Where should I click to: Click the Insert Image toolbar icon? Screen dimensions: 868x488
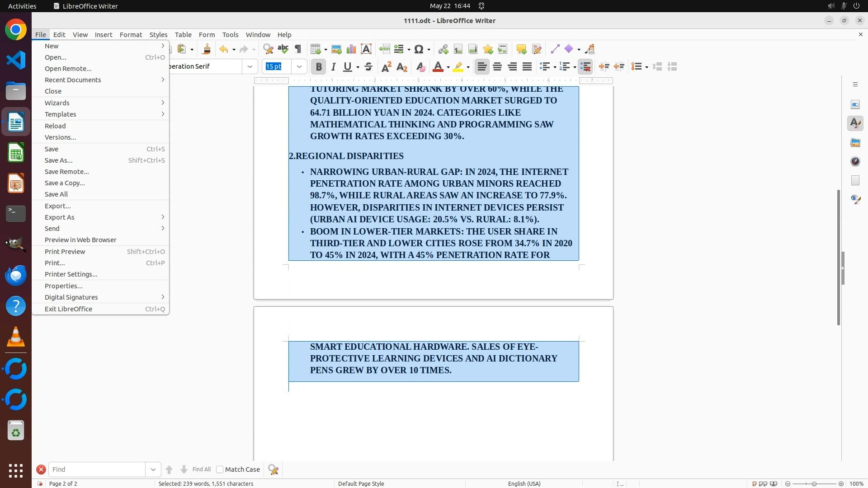tap(336, 49)
